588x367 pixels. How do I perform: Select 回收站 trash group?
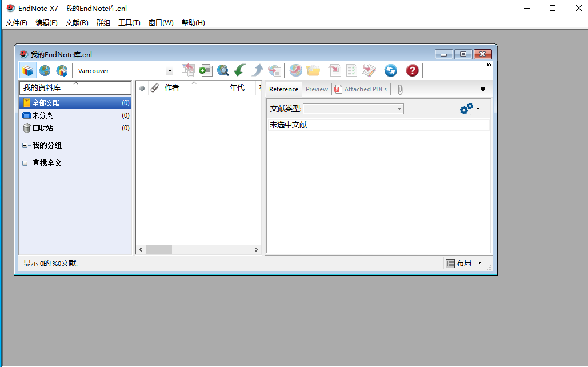[75, 129]
